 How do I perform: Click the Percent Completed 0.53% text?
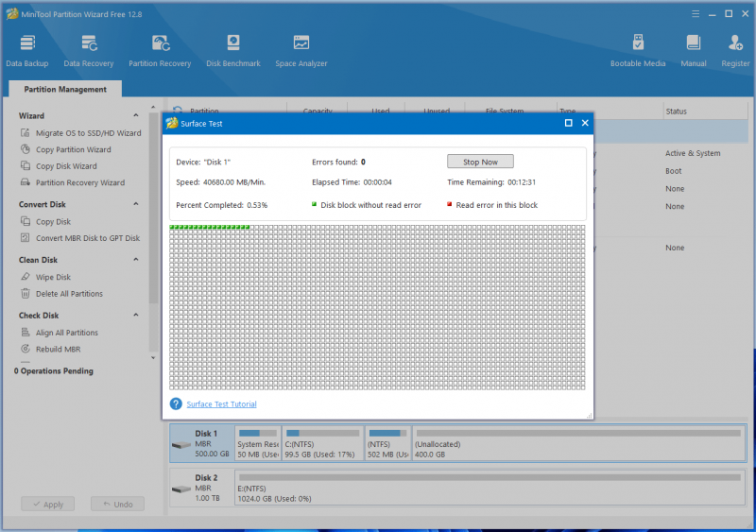click(x=222, y=205)
